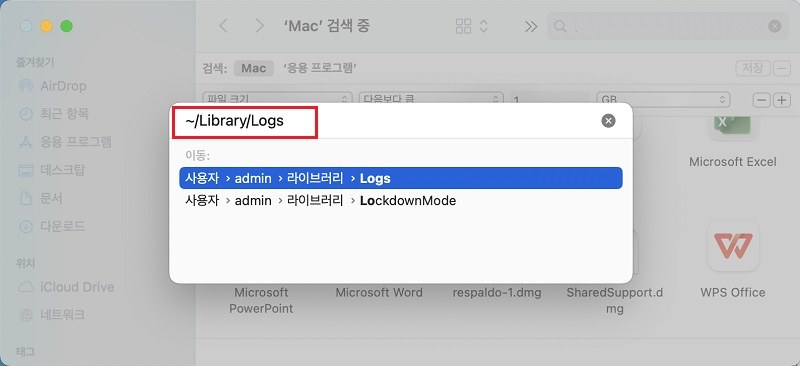
Task: Open the icon view switcher in toolbar
Action: coord(472,26)
